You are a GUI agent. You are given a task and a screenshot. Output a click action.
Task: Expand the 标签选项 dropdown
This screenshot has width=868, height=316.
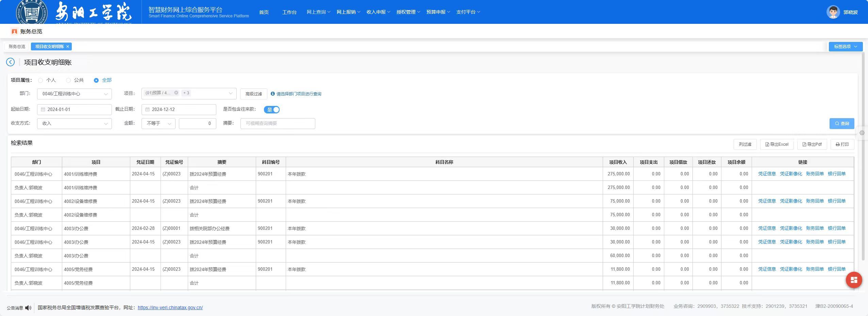coord(845,47)
